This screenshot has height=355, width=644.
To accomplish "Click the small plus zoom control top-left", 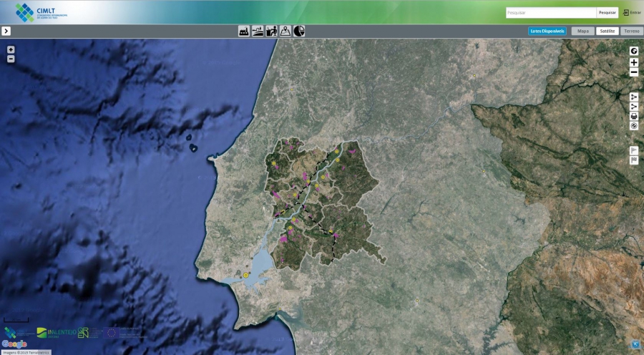I will coord(11,50).
